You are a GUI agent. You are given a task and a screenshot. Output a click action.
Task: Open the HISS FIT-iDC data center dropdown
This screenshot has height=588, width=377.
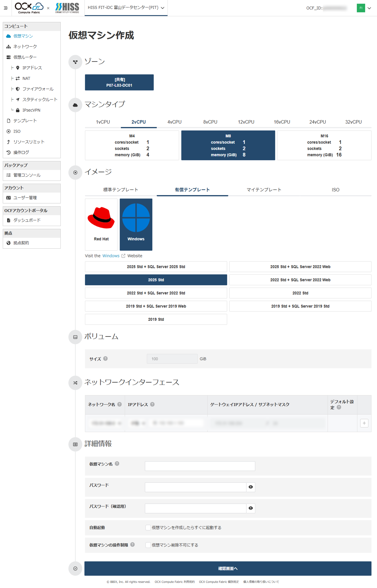click(x=126, y=8)
